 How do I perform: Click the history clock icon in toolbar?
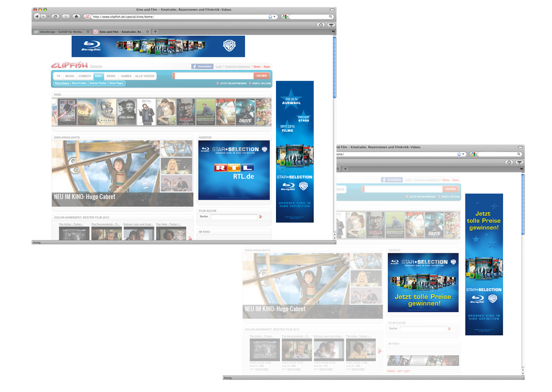[x=321, y=25]
